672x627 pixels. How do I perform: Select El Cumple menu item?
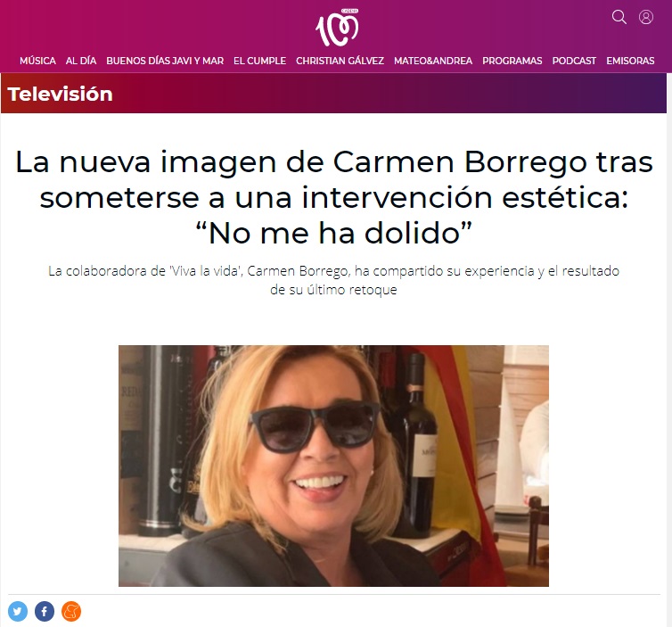click(x=259, y=61)
